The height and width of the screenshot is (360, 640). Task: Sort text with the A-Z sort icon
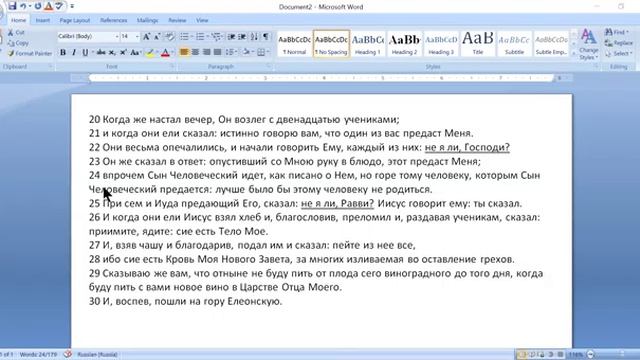point(254,37)
